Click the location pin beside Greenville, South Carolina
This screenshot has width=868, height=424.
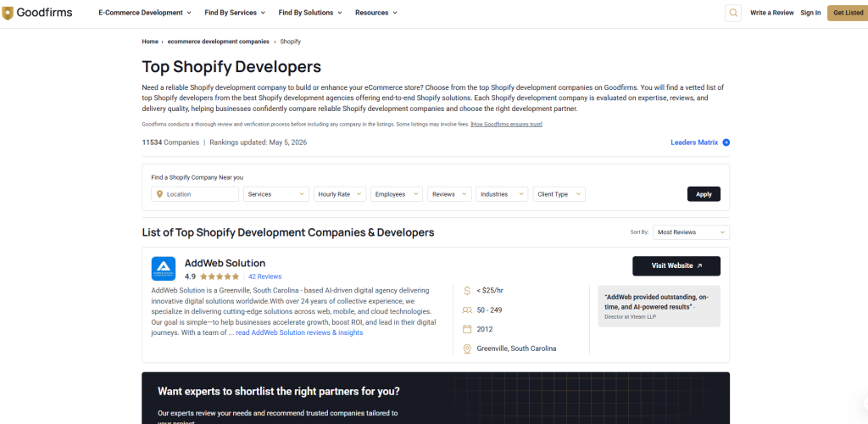click(467, 349)
